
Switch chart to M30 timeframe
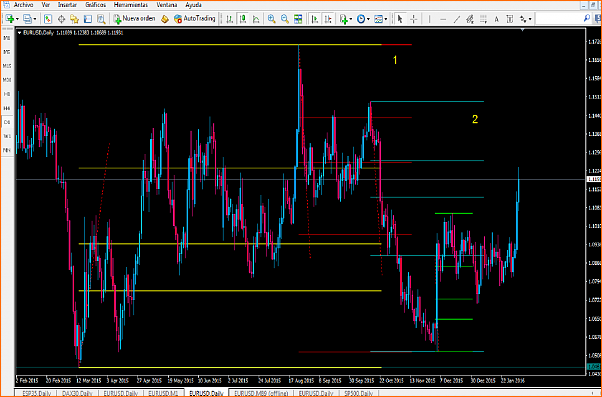coord(7,80)
